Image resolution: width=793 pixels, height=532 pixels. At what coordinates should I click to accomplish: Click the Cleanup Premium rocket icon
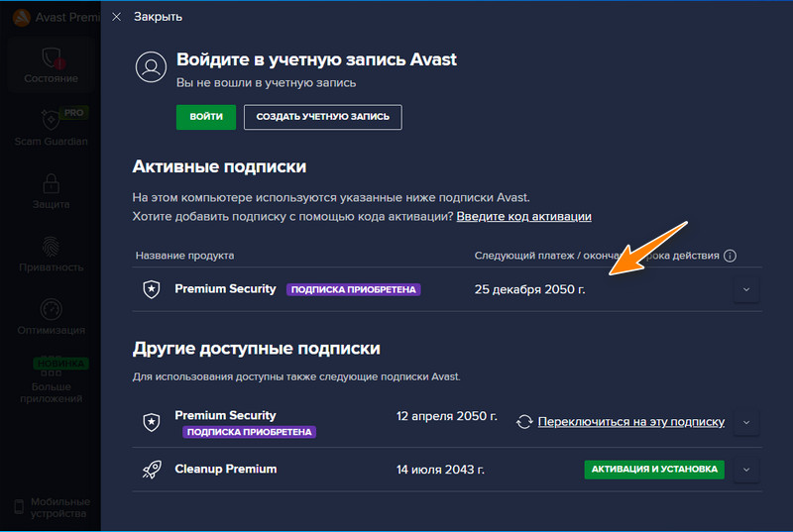[152, 470]
